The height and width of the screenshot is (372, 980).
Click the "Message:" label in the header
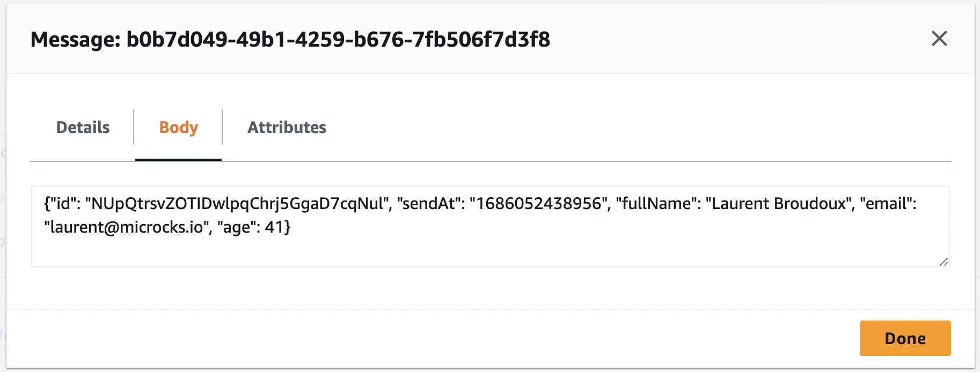pos(75,40)
